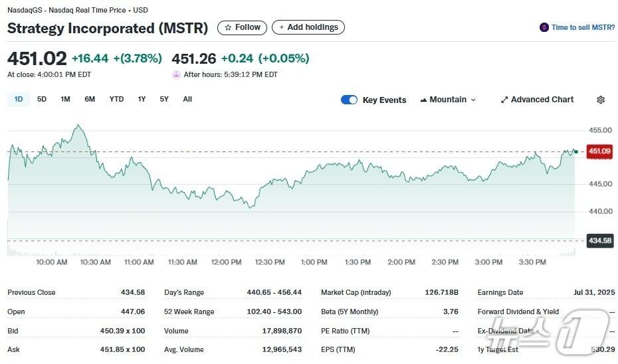Image resolution: width=618 pixels, height=364 pixels.
Task: Open the Time to sell MSTR? link
Action: (583, 28)
